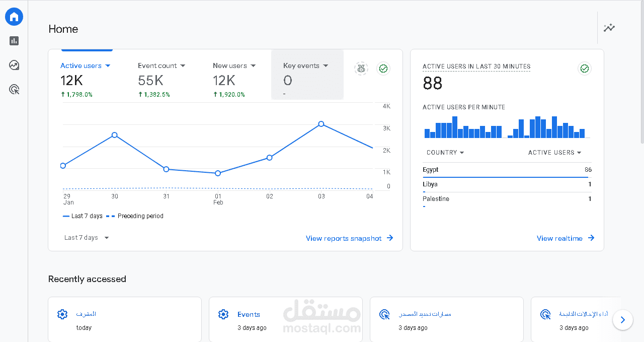This screenshot has height=342, width=644.
Task: Select the Key events metric tab
Action: point(307,75)
